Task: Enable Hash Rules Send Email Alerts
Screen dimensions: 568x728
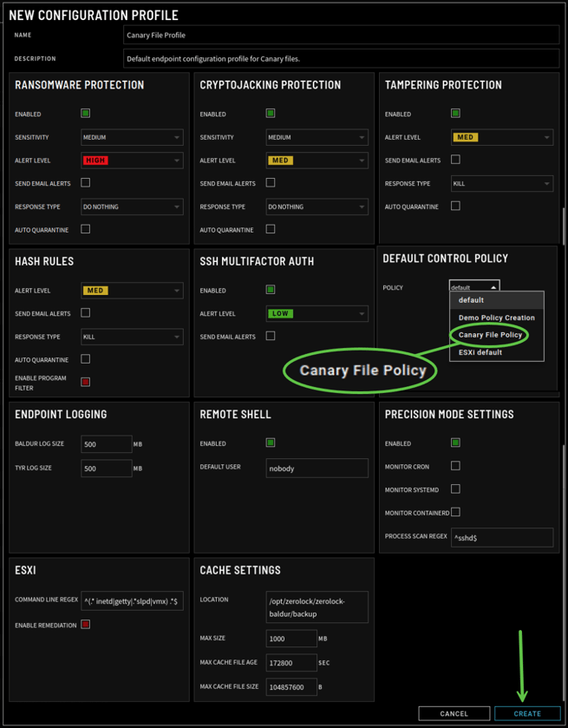Action: (85, 313)
